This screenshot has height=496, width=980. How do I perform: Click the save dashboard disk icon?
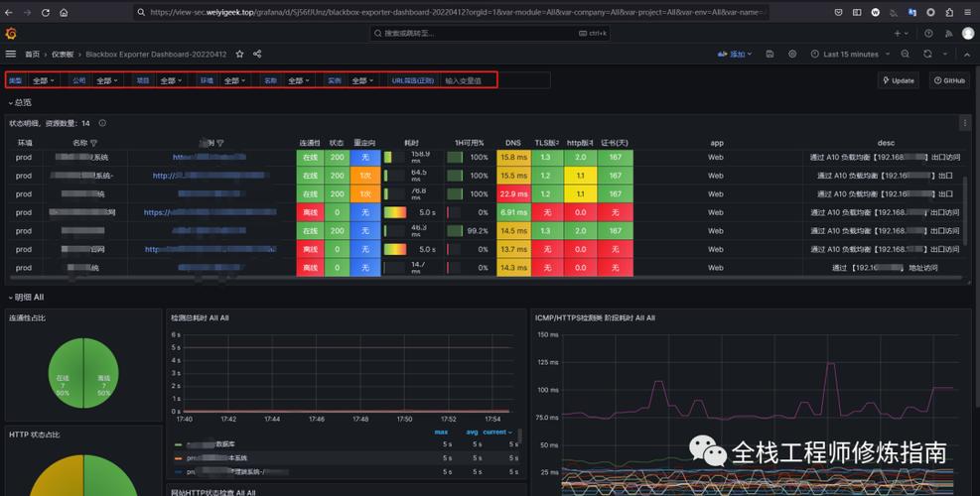(770, 55)
